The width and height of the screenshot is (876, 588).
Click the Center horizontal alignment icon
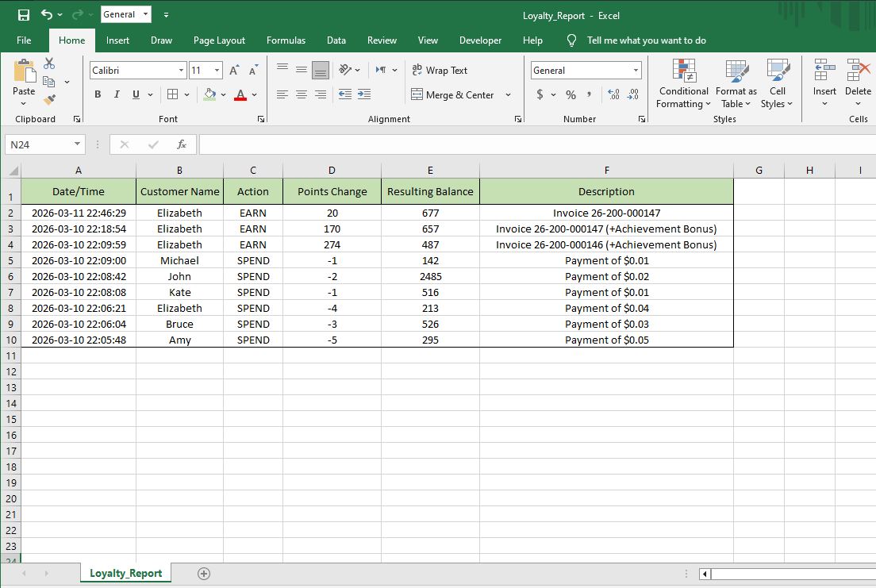point(302,94)
